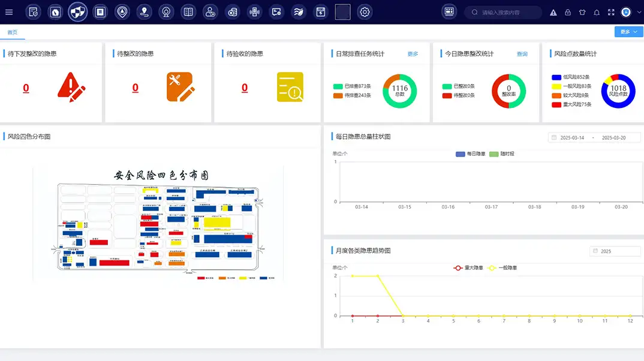Toggle the 一般隐患 trend line legend
The height and width of the screenshot is (361, 644).
(502, 268)
